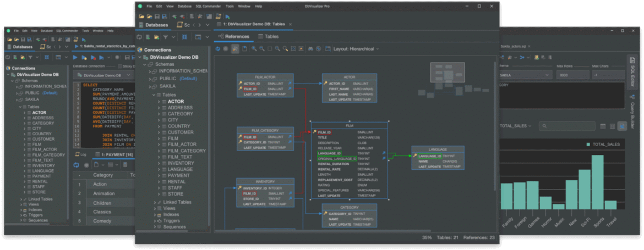The width and height of the screenshot is (644, 250).
Task: Close the DbVisualizer Demo DB: Tables tab
Action: (291, 25)
